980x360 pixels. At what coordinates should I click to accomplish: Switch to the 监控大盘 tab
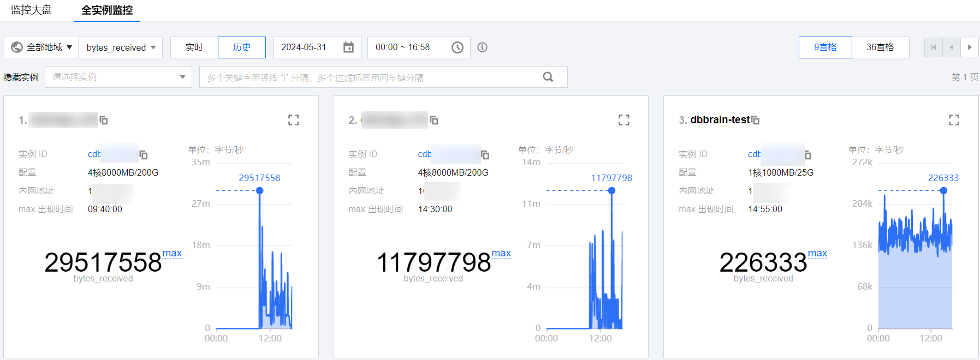[31, 10]
